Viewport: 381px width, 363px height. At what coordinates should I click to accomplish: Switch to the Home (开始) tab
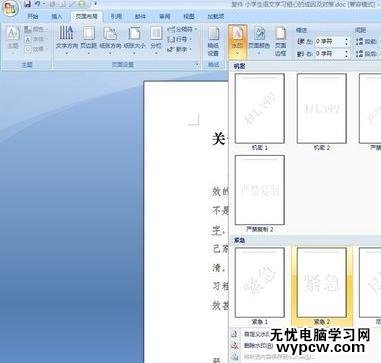click(x=33, y=16)
